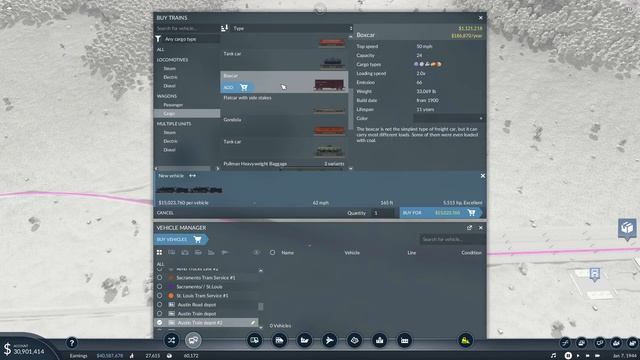Click the category pane right scroll arrow

tap(218, 168)
